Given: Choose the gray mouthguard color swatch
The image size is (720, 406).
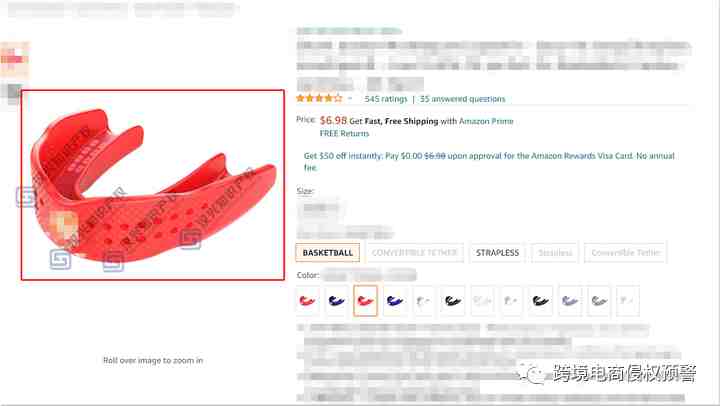Looking at the screenshot, I should 599,301.
